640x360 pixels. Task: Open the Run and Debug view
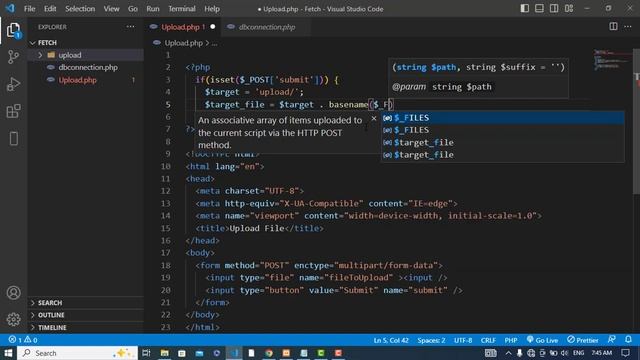tap(13, 84)
